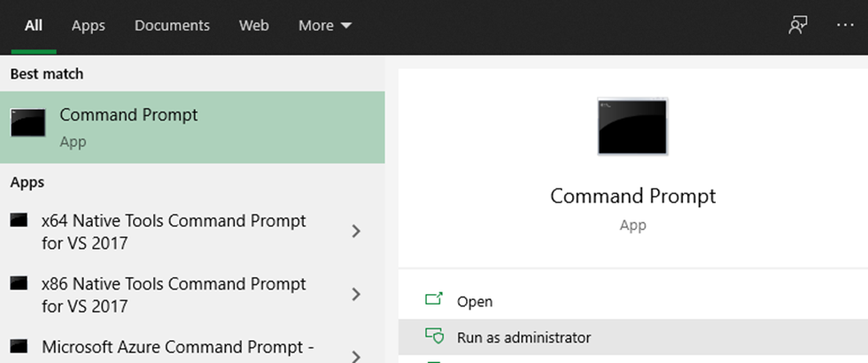Click the Microsoft Azure Command Prompt icon

click(x=19, y=346)
